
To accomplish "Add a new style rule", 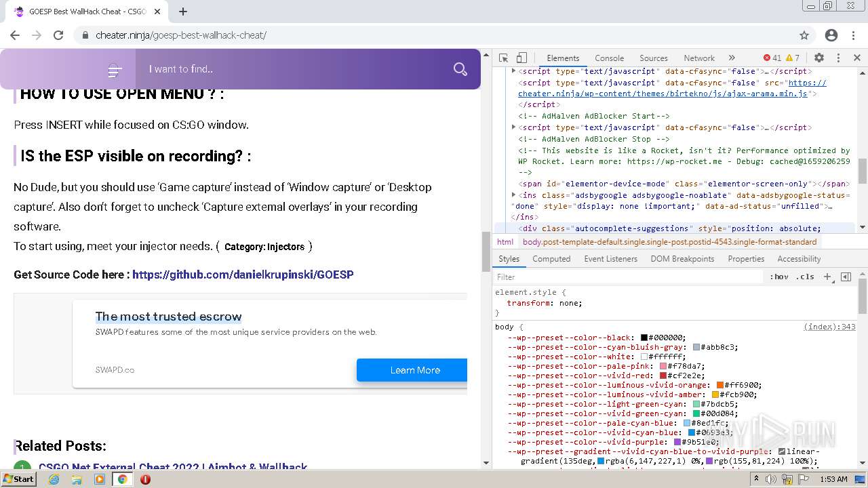I will 827,277.
